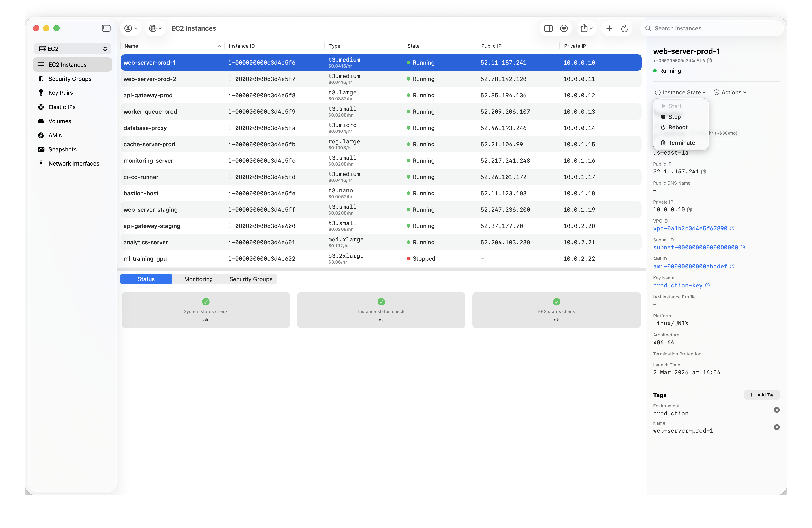Select the bastion-host row
This screenshot has width=812, height=528.
click(381, 193)
